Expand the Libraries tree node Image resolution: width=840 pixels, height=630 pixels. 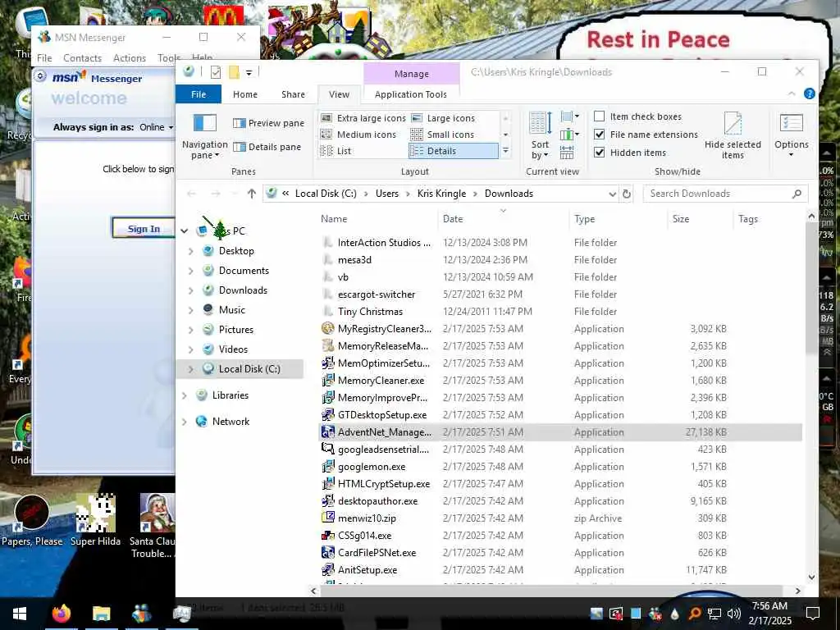coord(185,395)
